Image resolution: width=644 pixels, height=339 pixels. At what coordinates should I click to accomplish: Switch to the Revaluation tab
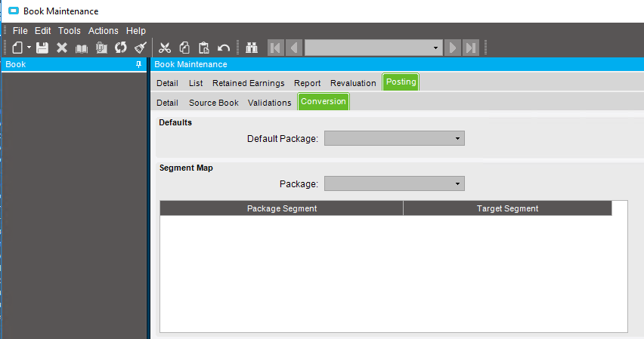coord(353,83)
